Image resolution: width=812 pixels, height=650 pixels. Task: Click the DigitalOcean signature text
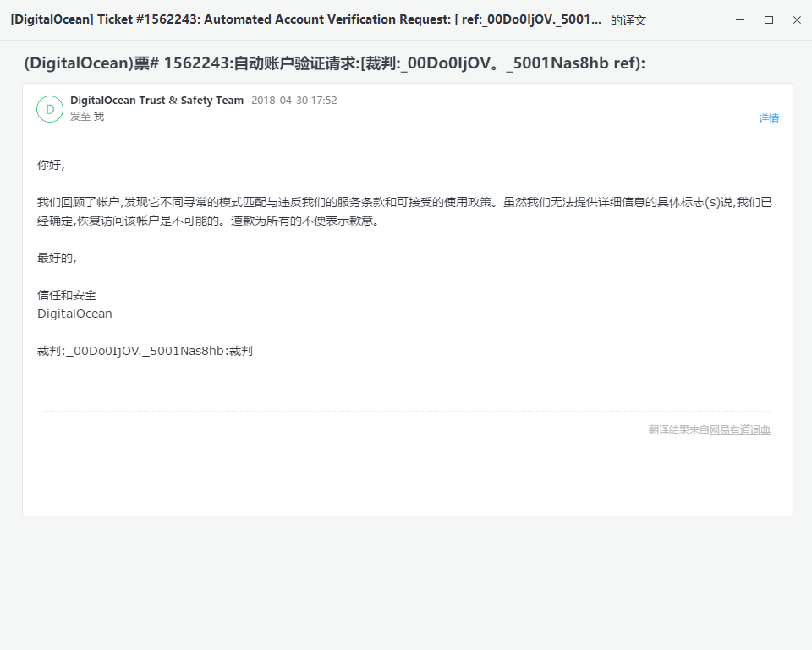74,314
